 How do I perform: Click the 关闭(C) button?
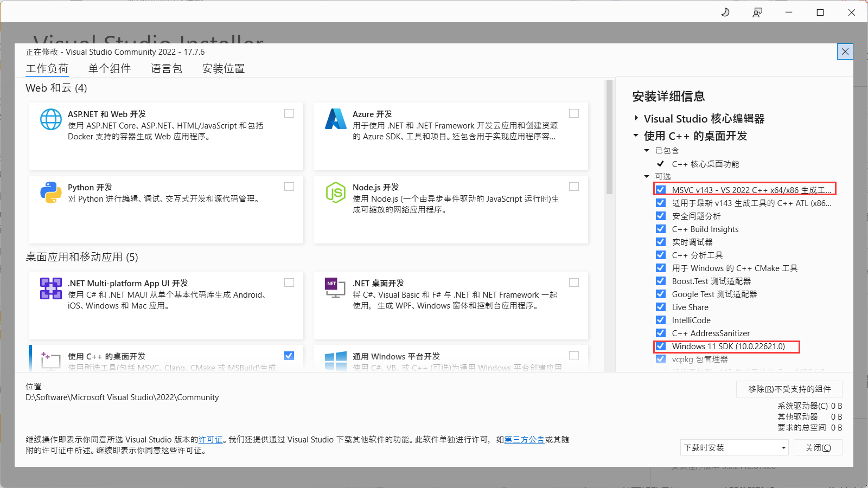click(x=818, y=447)
